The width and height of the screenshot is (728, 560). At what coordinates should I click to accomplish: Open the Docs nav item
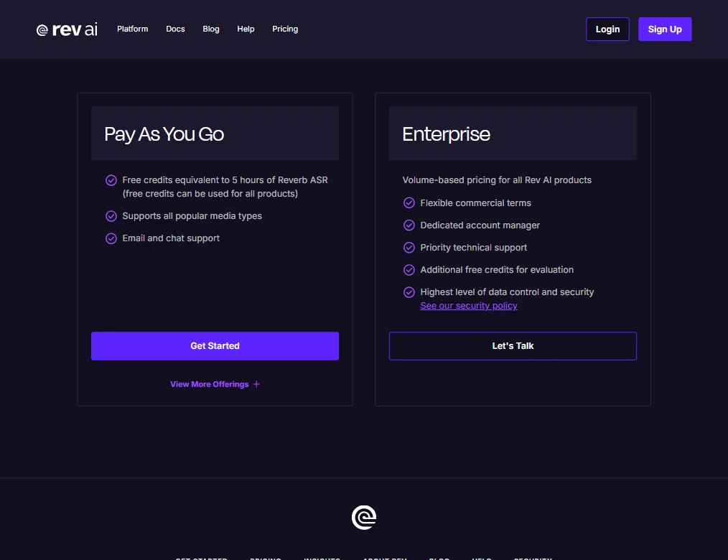coord(175,29)
